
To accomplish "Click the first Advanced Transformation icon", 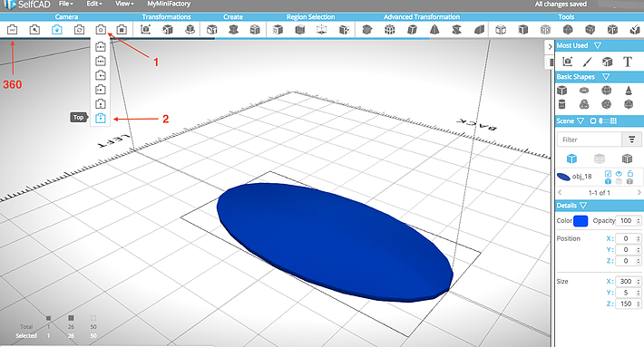I will pyautogui.click(x=367, y=30).
